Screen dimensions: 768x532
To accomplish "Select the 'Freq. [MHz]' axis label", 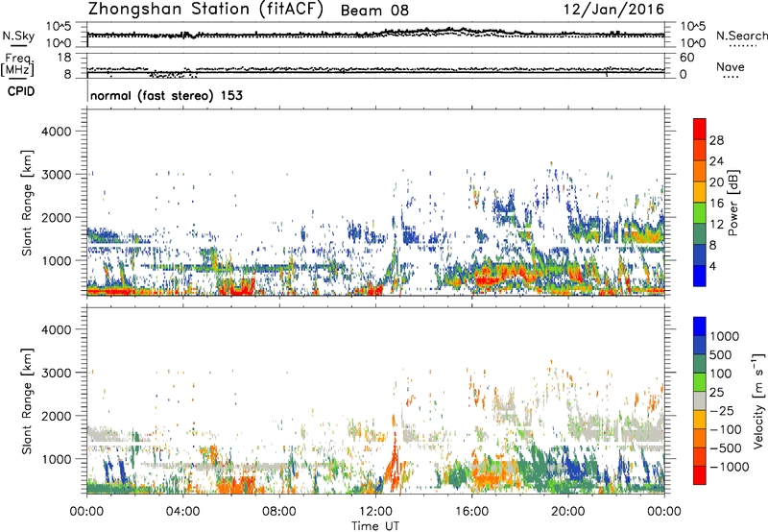I will click(x=17, y=64).
